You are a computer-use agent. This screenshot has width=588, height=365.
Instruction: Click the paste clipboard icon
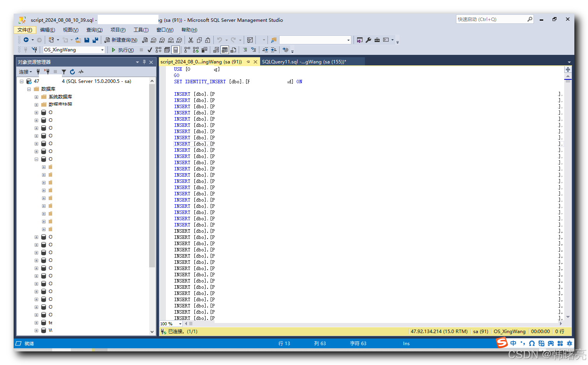[208, 40]
